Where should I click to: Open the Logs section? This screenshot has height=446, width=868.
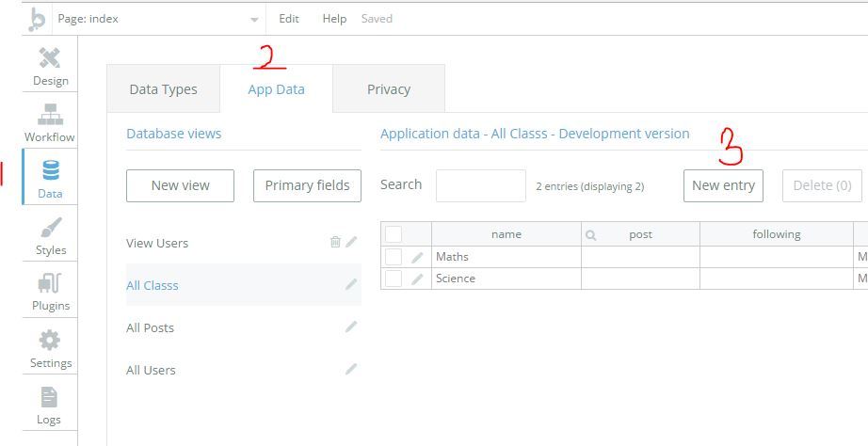click(50, 405)
